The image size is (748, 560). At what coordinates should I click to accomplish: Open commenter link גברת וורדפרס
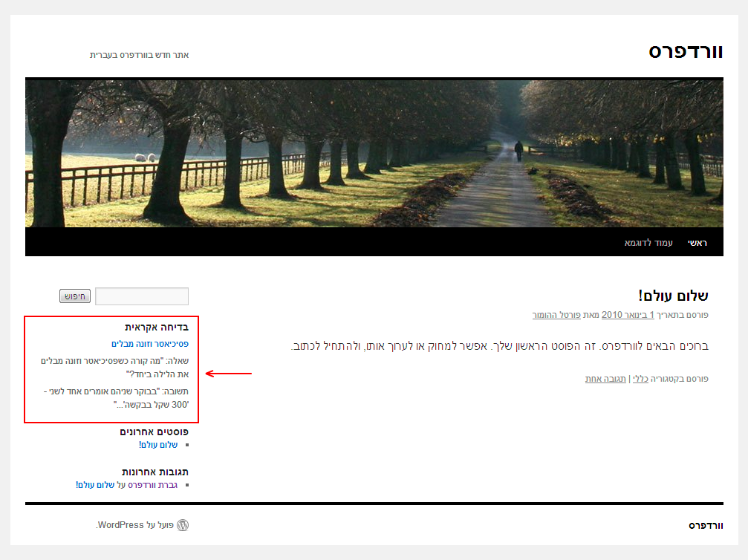153,485
